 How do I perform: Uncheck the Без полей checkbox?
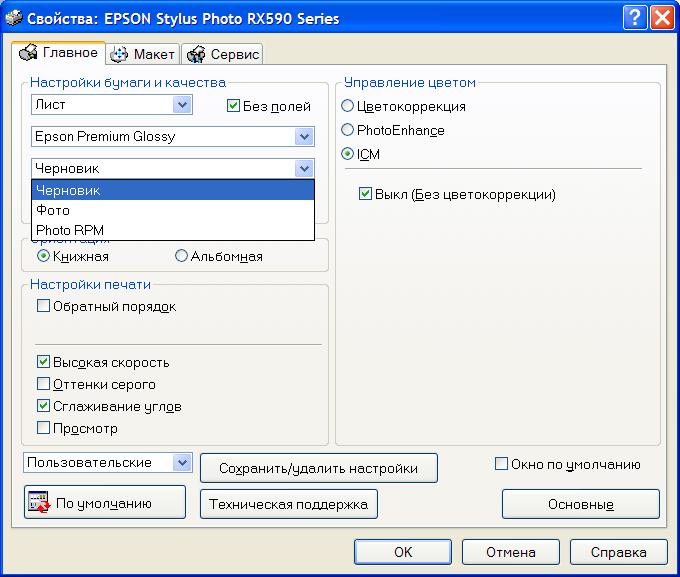(x=233, y=105)
